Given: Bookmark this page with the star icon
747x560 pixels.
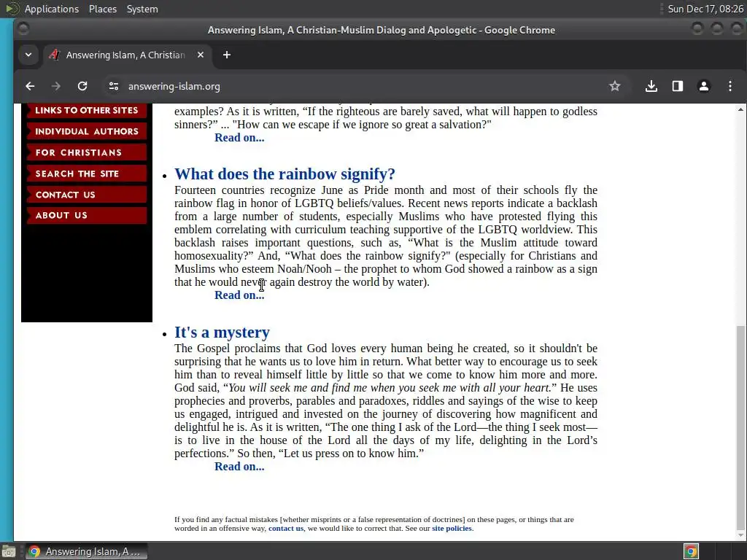Looking at the screenshot, I should pyautogui.click(x=614, y=86).
